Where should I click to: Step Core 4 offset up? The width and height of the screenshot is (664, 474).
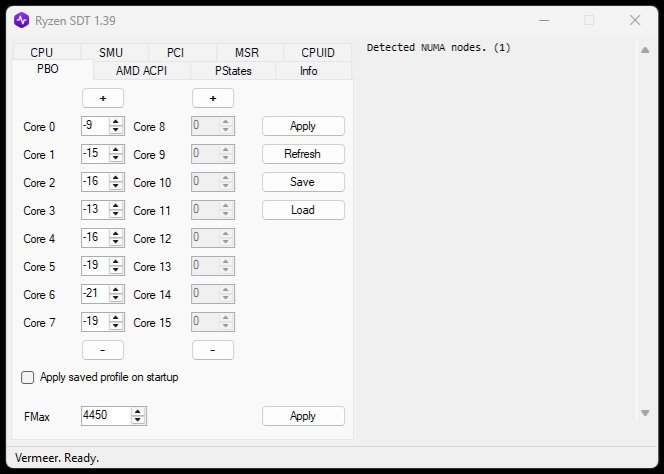[116, 233]
